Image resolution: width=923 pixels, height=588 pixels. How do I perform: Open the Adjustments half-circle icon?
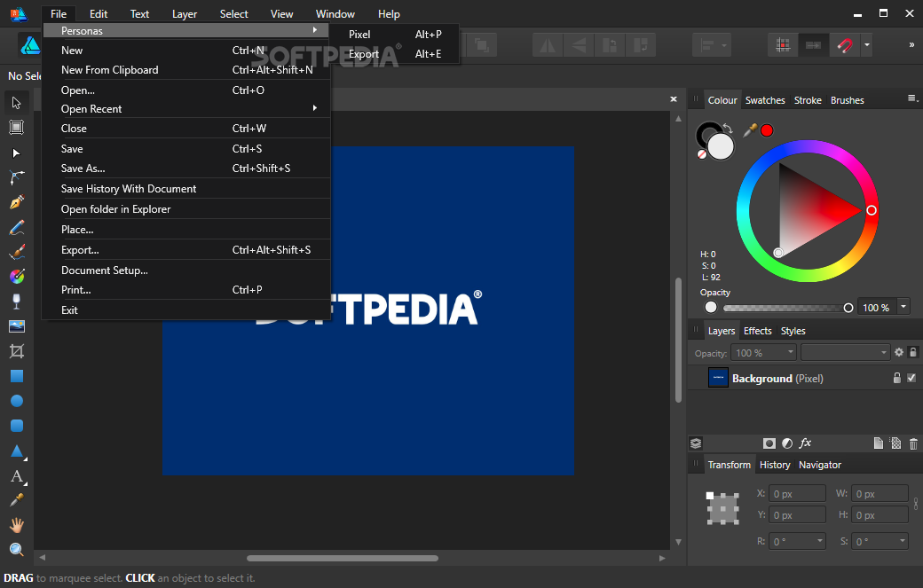(x=787, y=443)
